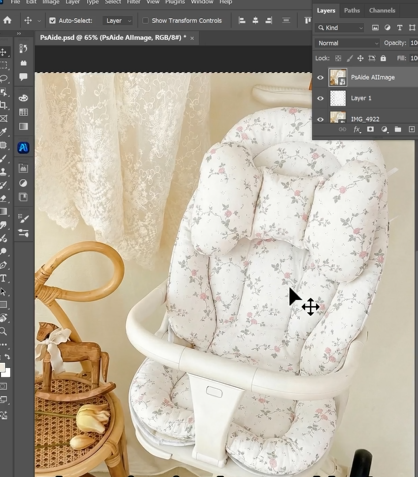This screenshot has height=477, width=418.
Task: Select the Gradient tool
Action: click(x=3, y=212)
